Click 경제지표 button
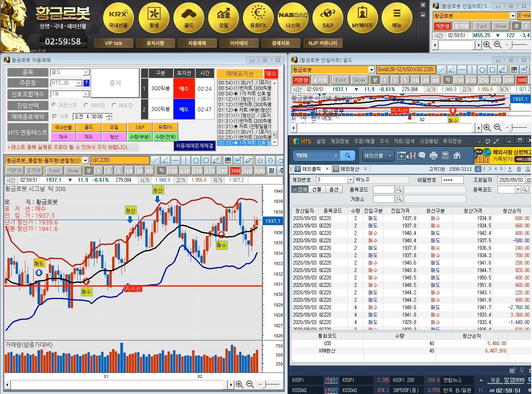This screenshot has width=532, height=394. [280, 43]
